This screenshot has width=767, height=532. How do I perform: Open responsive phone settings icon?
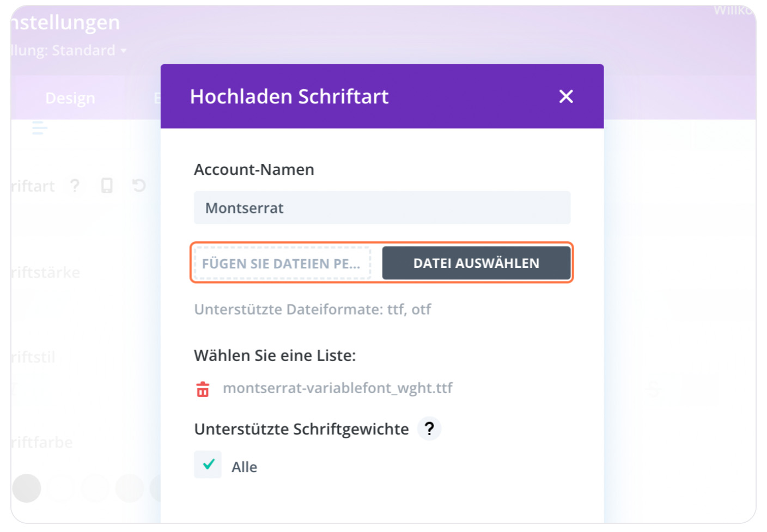coord(107,186)
